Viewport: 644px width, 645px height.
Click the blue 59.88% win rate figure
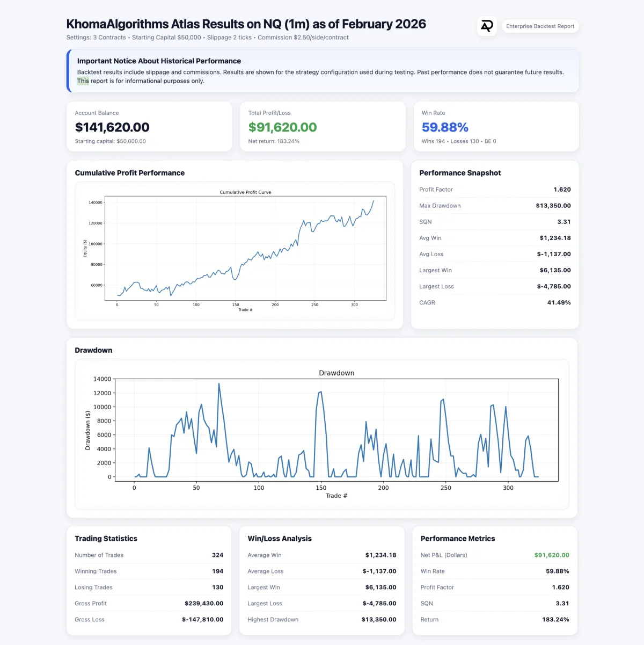coord(445,127)
